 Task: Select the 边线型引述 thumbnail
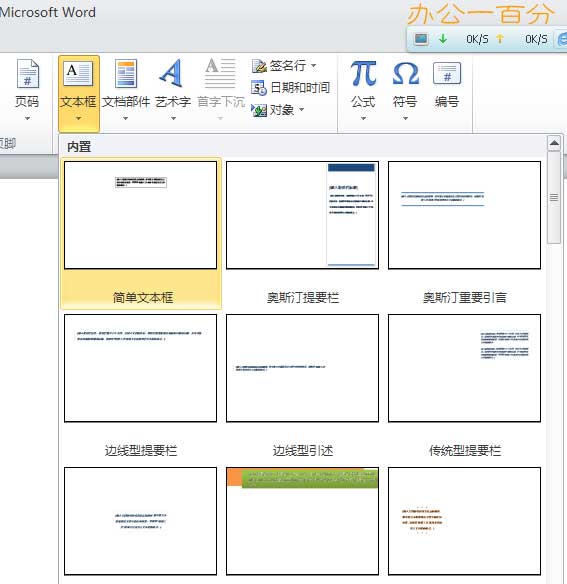302,368
